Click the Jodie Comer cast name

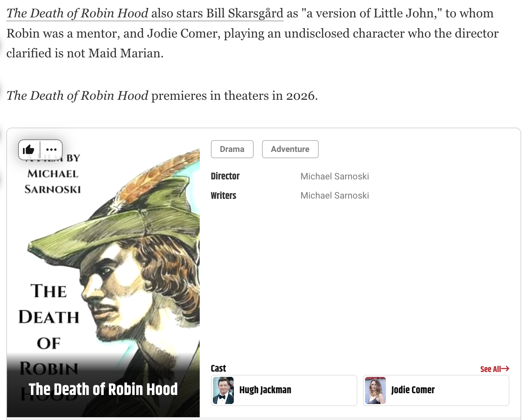(413, 390)
